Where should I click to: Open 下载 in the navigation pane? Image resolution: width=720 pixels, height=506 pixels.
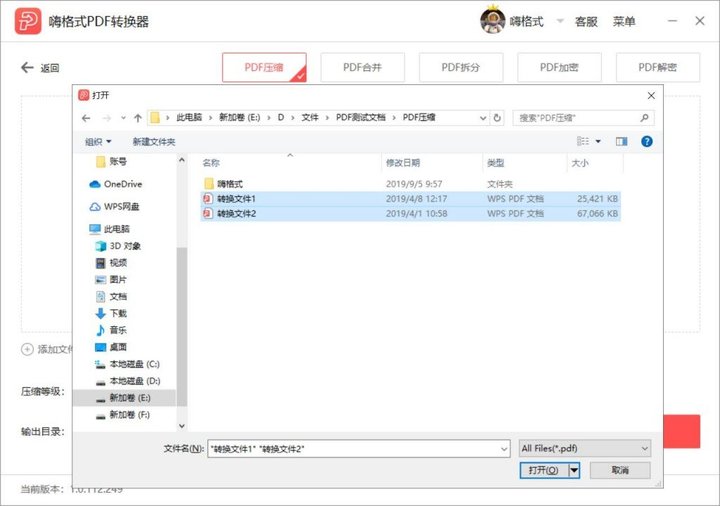click(112, 313)
